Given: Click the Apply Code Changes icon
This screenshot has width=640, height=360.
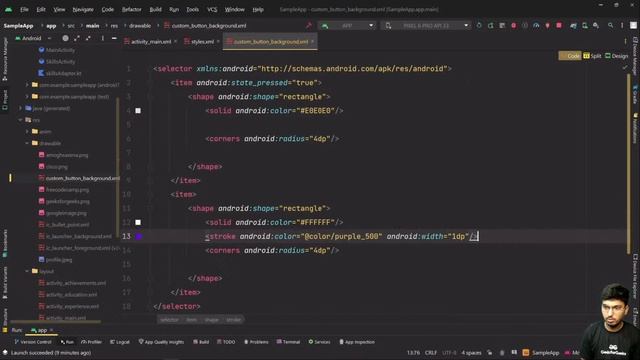Looking at the screenshot, I should (502, 25).
